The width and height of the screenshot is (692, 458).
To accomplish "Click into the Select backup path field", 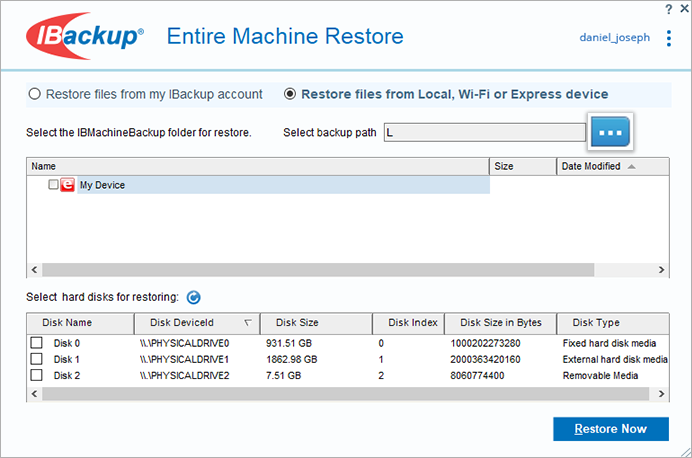I will click(485, 132).
